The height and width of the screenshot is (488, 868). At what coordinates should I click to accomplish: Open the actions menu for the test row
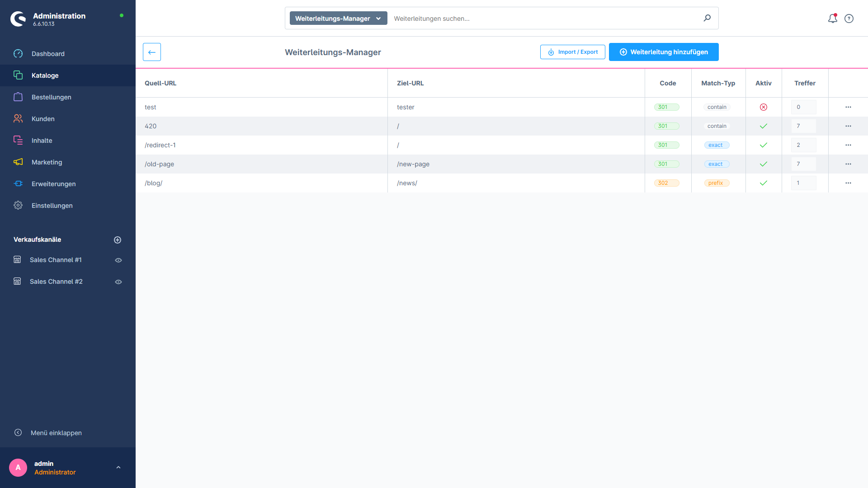(x=848, y=107)
